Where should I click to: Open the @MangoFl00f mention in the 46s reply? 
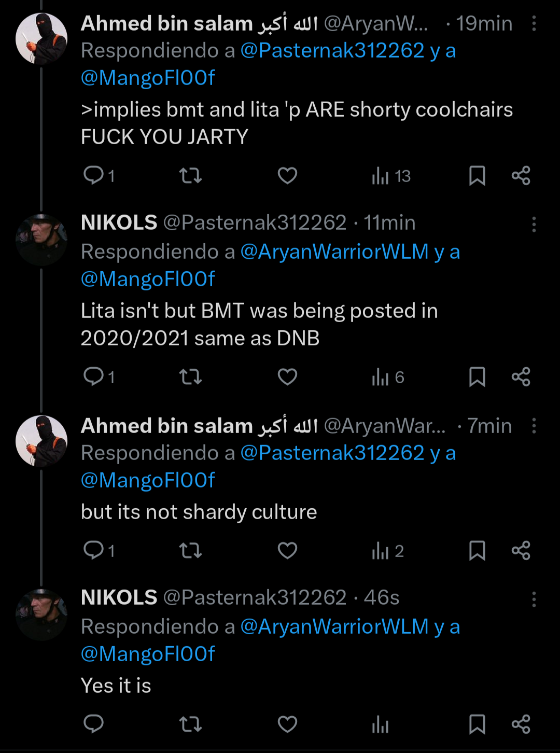[148, 654]
